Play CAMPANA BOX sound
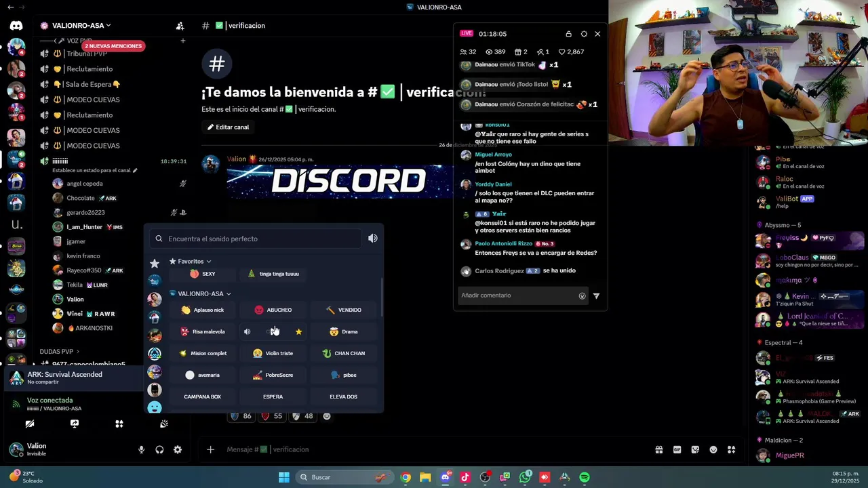 click(x=202, y=396)
